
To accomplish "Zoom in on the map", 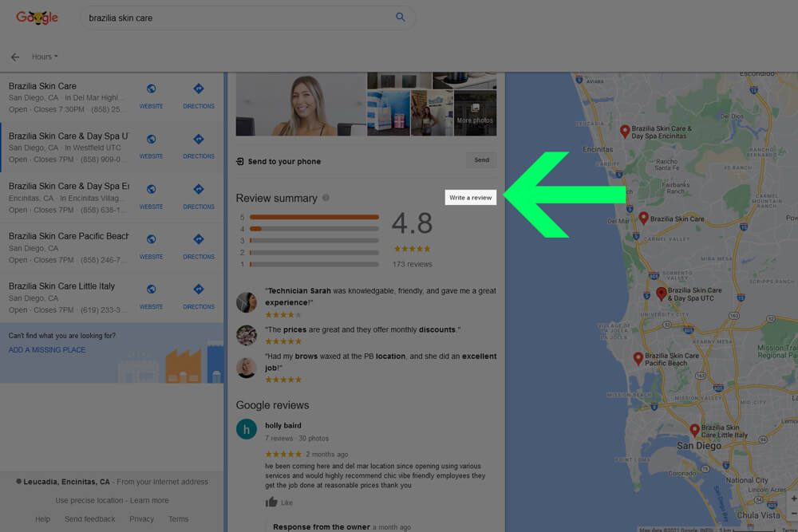I will point(793,499).
